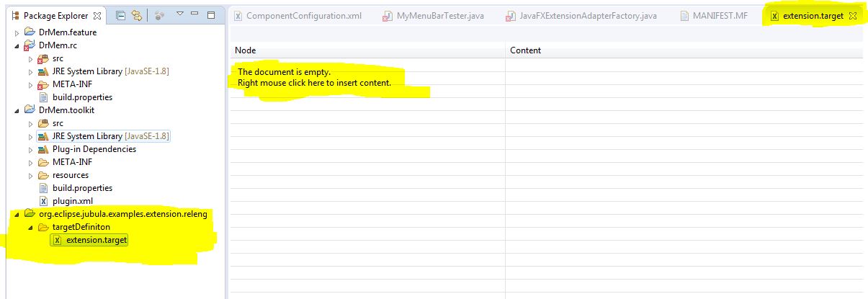Click the src package icon under DrMem.rc

pyautogui.click(x=43, y=58)
